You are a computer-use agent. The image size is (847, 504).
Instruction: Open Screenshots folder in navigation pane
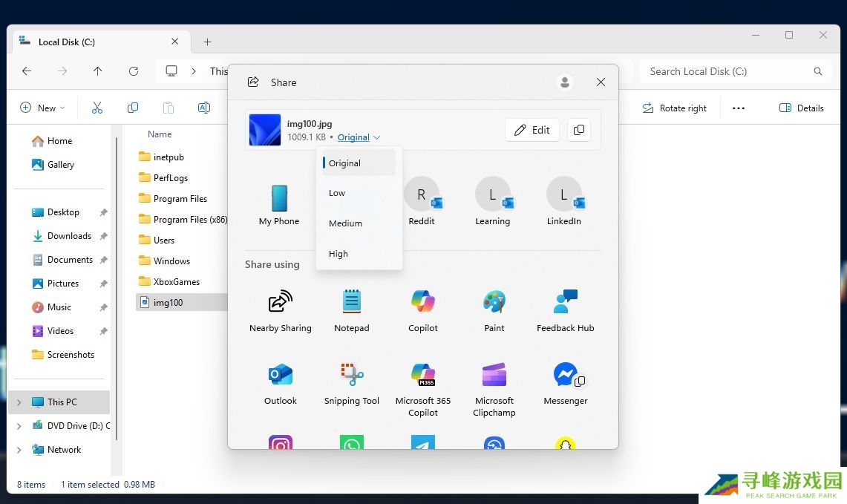pos(62,355)
